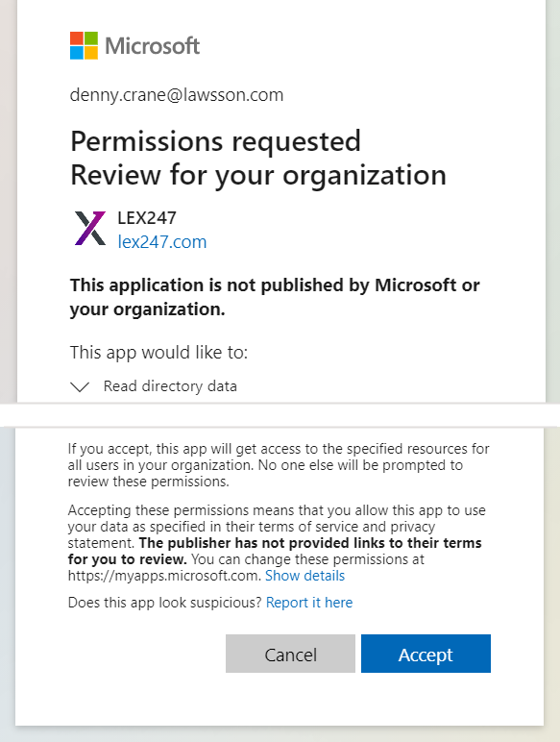
Task: Click the bold publisher has not provided links text
Action: [x=275, y=551]
